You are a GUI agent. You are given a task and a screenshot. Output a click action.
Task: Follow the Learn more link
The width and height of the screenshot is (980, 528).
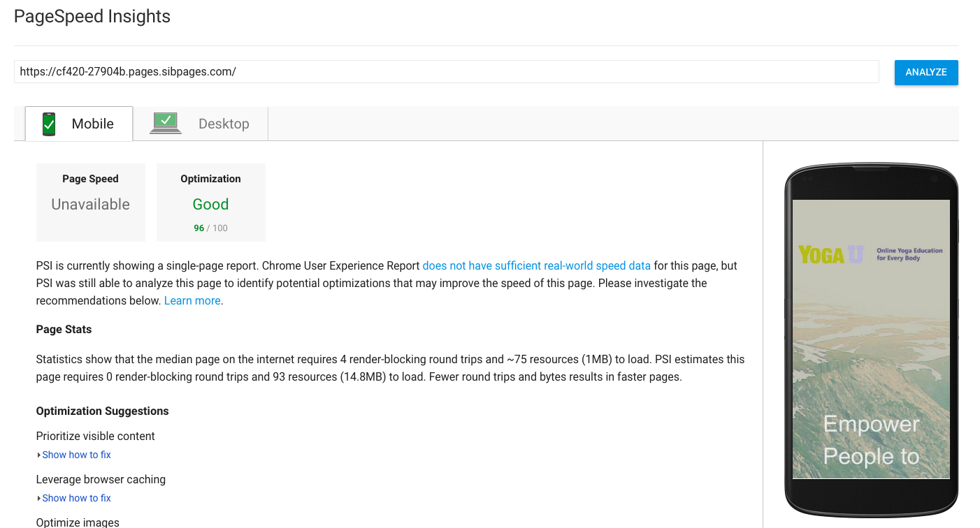coord(192,300)
